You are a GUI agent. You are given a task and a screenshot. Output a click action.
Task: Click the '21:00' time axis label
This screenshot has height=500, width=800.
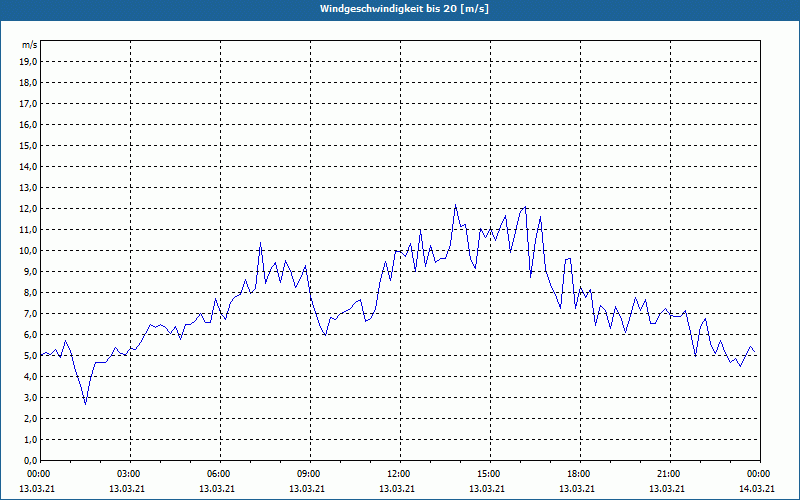point(670,474)
